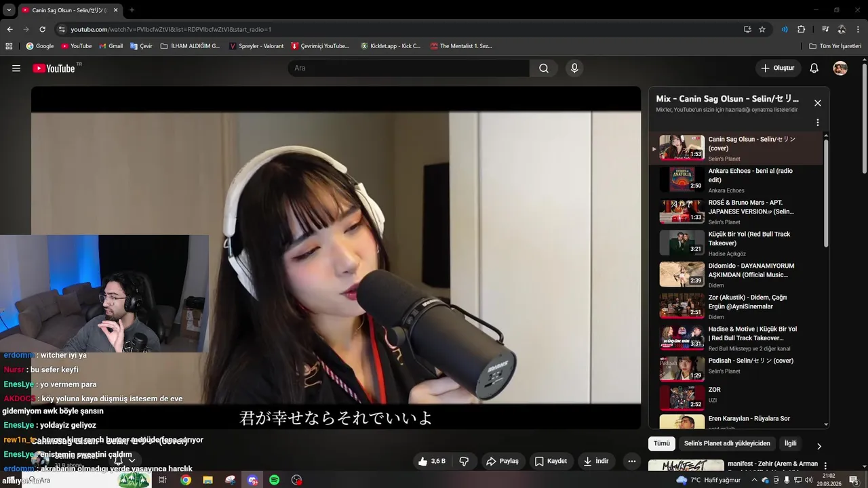Select the İlgili filter chip

coord(790,443)
